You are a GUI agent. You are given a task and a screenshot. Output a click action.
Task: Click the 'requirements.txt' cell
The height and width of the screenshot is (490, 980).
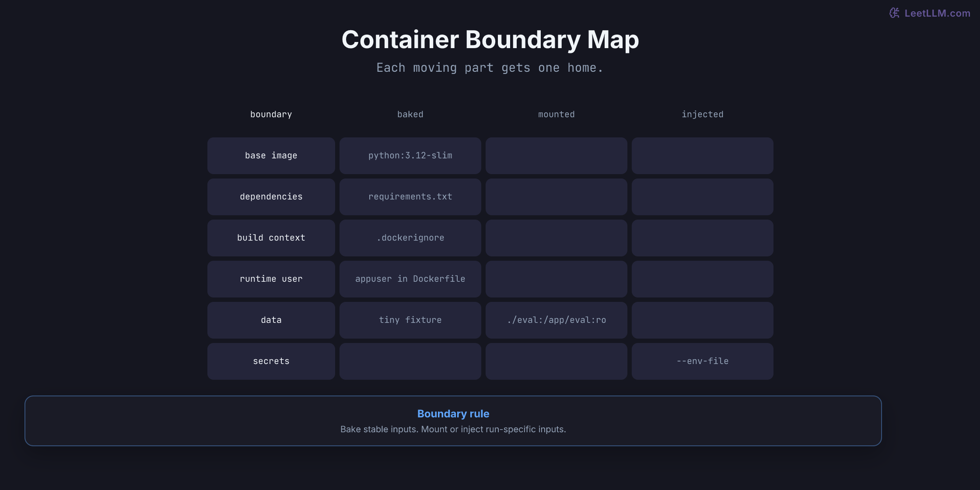tap(410, 197)
